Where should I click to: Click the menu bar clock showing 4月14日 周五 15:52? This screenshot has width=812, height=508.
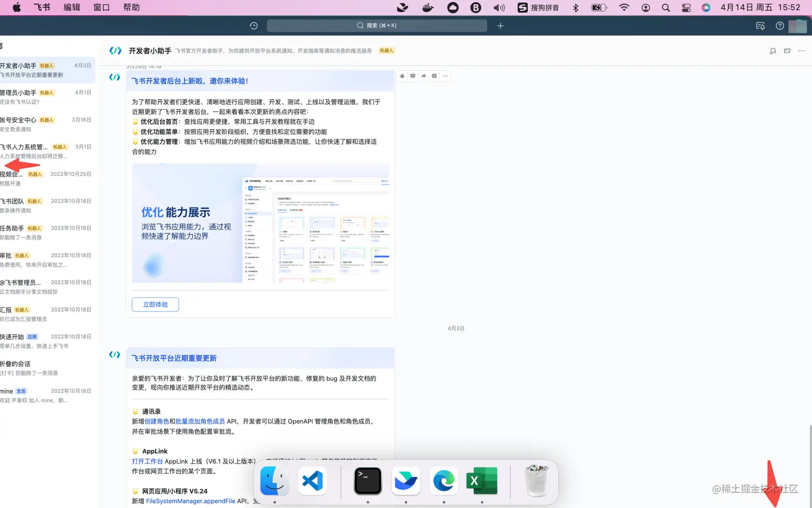tap(760, 8)
